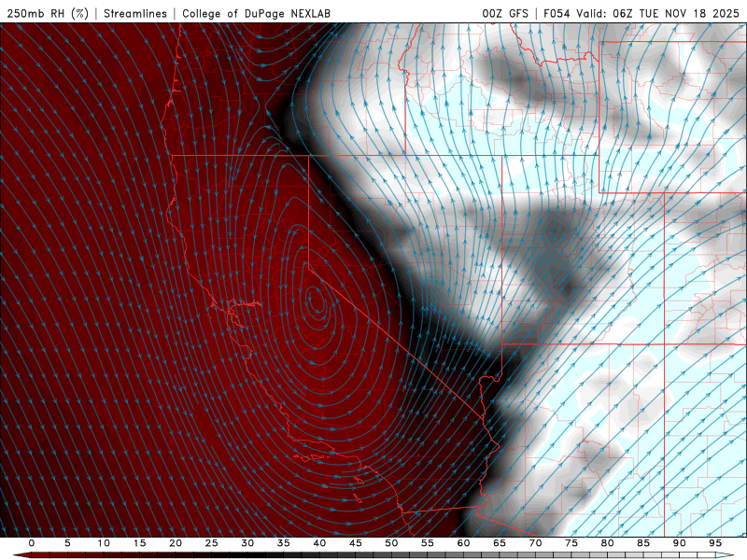Click the "80" label on the color scale
This screenshot has width=747, height=560.
(x=608, y=543)
